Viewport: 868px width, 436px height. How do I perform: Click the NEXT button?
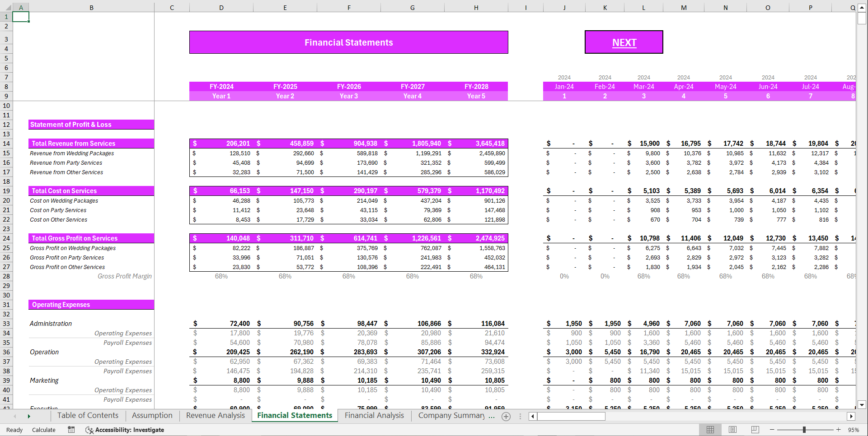coord(624,42)
